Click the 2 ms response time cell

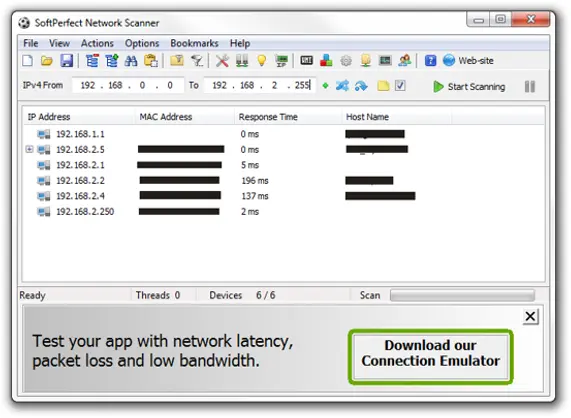(250, 212)
